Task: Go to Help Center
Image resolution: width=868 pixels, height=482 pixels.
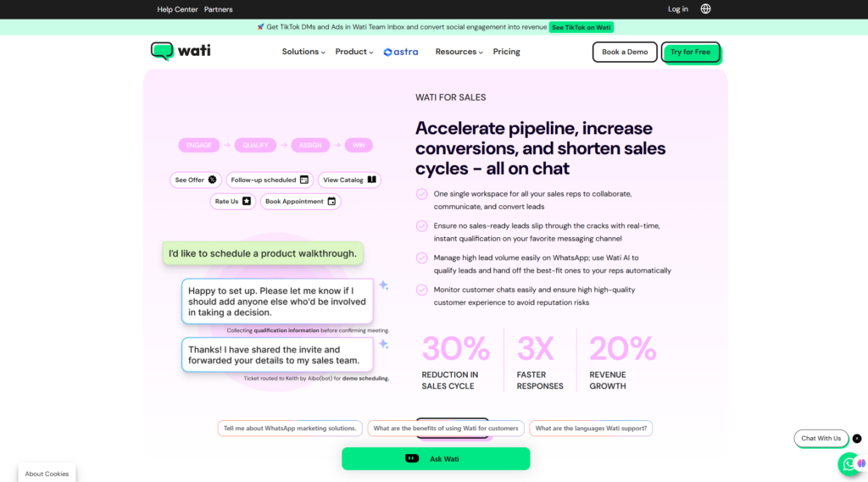Action: tap(177, 9)
